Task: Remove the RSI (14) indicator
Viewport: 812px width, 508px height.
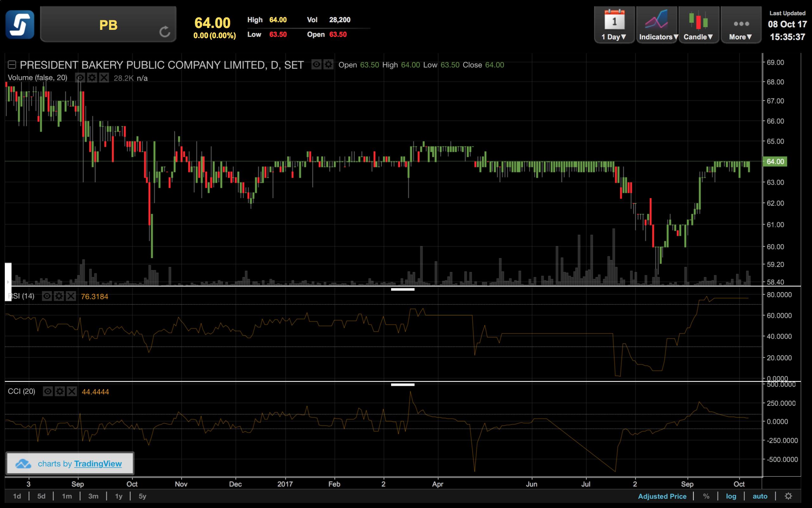Action: 71,296
